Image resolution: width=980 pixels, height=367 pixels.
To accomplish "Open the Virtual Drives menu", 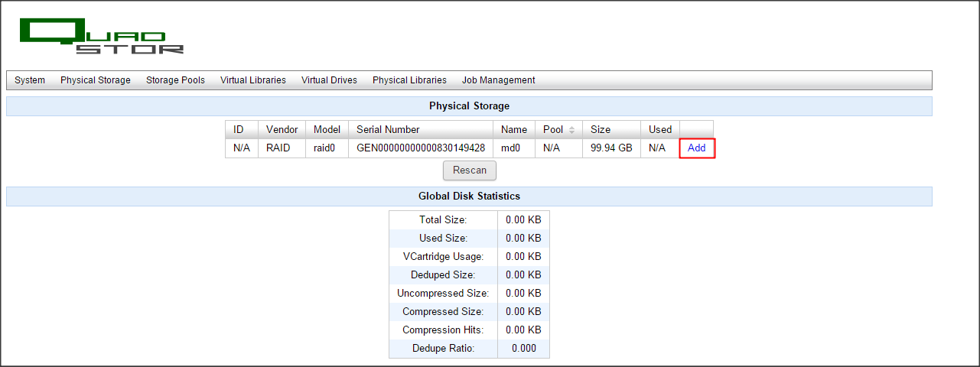I will click(x=329, y=80).
